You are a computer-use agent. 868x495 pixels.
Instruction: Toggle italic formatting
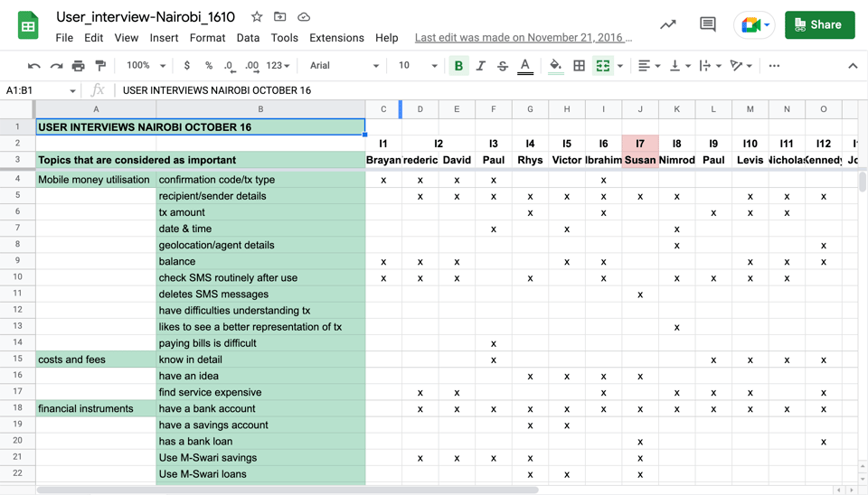[x=480, y=66]
